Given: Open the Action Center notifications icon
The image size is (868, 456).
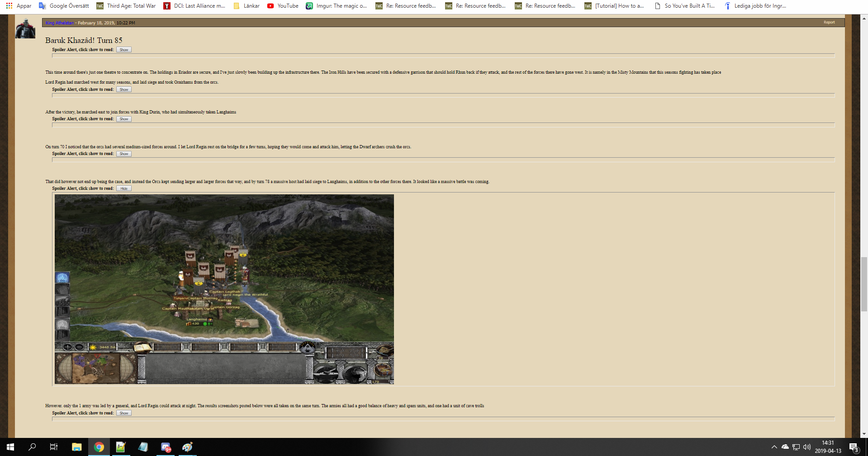Looking at the screenshot, I should tap(854, 447).
